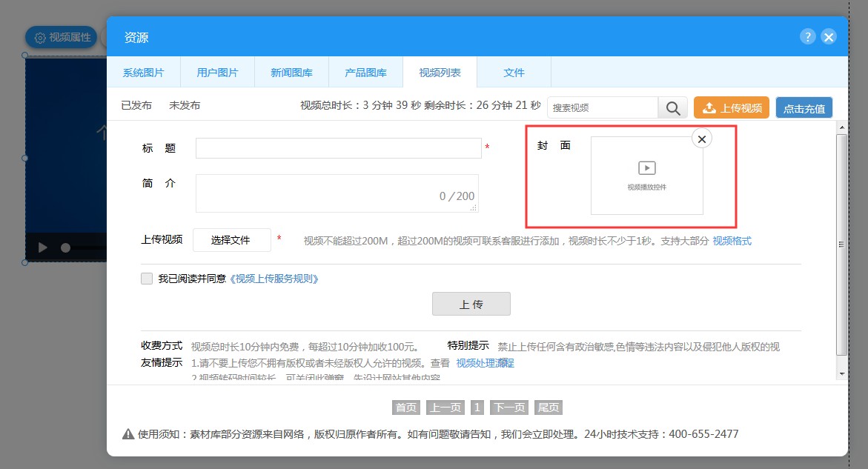868x469 pixels.
Task: Check the 我已阅读并同意 agreement checkbox
Action: tap(147, 279)
